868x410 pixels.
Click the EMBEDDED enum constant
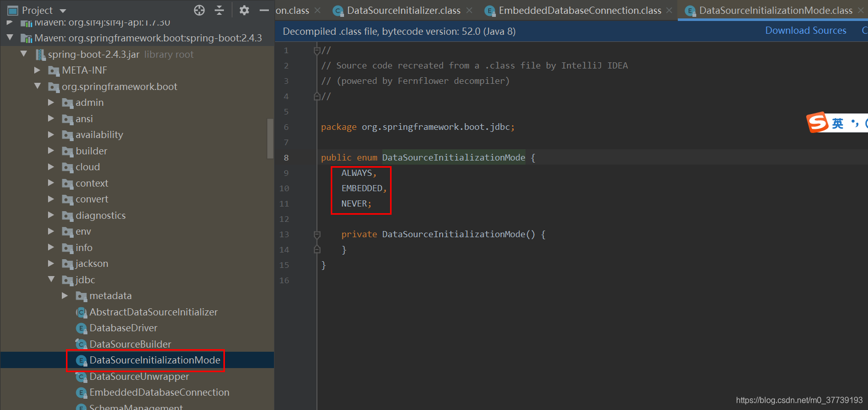(x=362, y=188)
